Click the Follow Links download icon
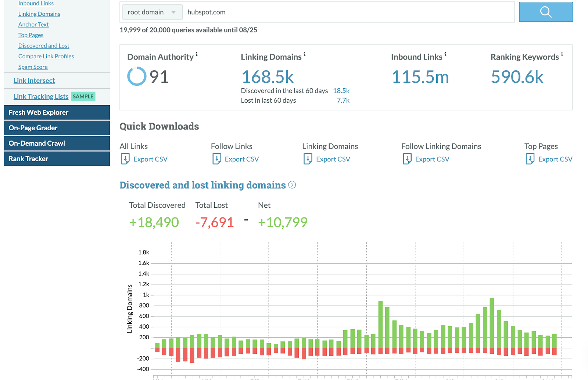 click(216, 159)
